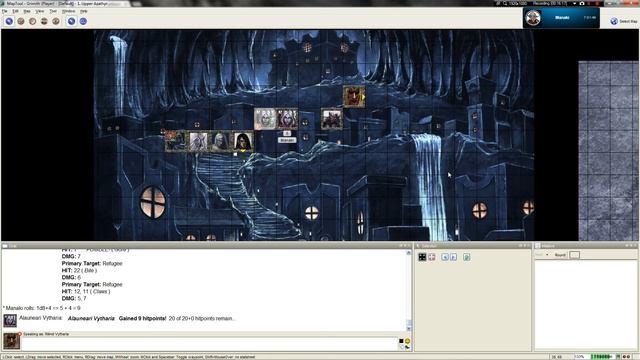Click the chat scrollbar up arrow

pyautogui.click(x=409, y=253)
